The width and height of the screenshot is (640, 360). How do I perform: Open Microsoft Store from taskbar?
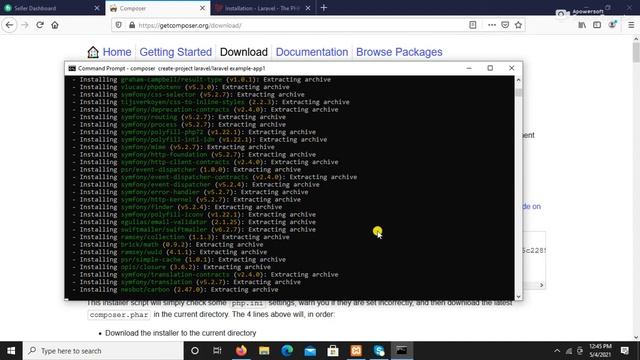333,351
